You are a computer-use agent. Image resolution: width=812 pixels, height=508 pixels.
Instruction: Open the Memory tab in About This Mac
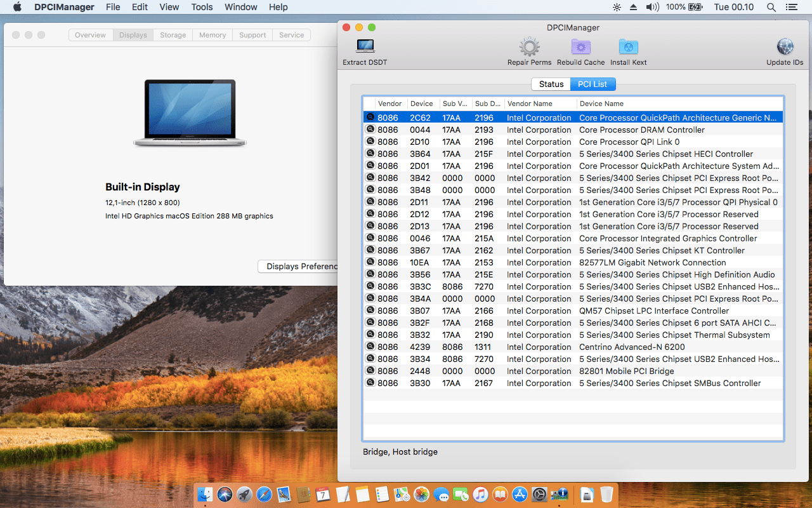click(x=213, y=35)
